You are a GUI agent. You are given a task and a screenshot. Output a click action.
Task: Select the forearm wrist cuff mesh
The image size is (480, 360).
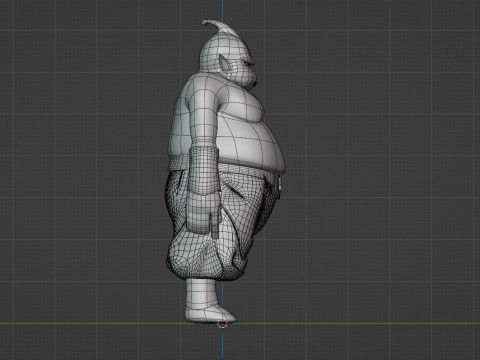point(204,170)
